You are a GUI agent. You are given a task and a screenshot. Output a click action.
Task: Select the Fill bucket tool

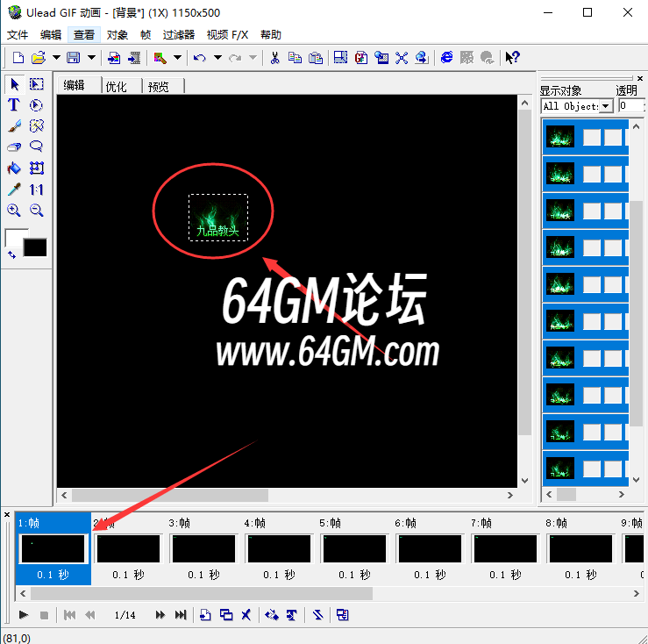(14, 168)
